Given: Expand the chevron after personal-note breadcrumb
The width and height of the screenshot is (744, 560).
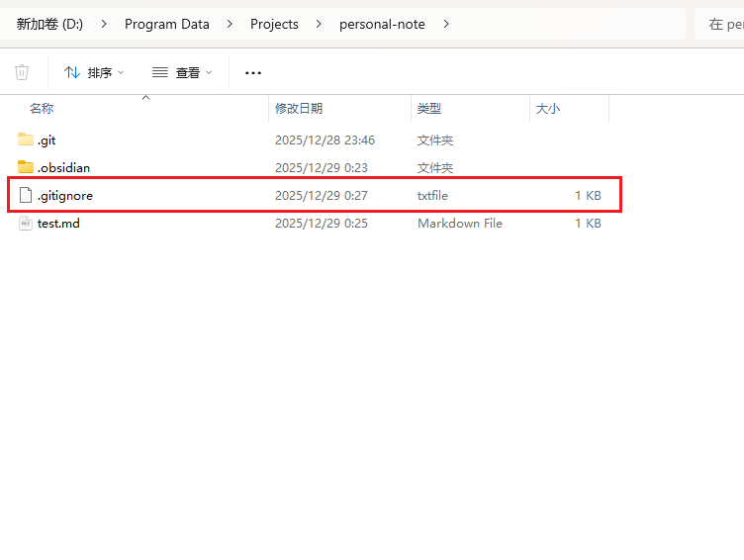Looking at the screenshot, I should point(446,24).
